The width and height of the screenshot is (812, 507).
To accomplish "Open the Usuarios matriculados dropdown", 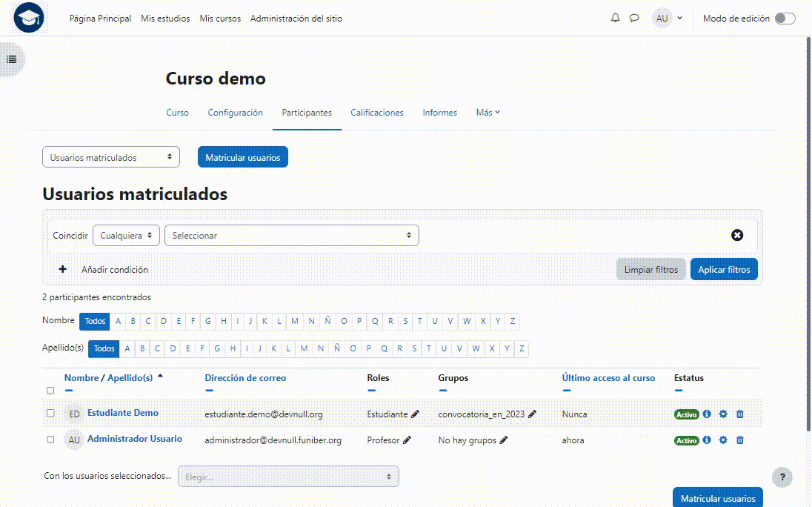I will [110, 156].
